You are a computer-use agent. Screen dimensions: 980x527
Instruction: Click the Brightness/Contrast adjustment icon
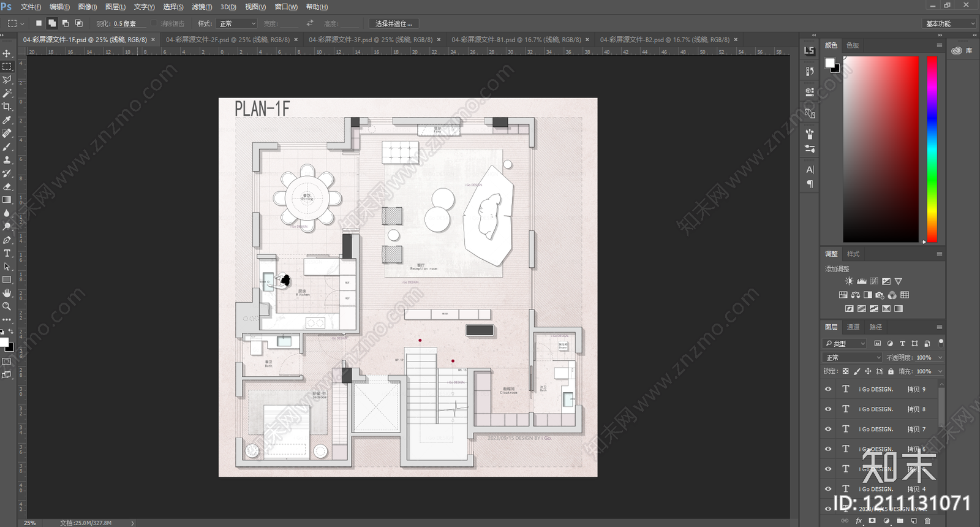pos(848,281)
